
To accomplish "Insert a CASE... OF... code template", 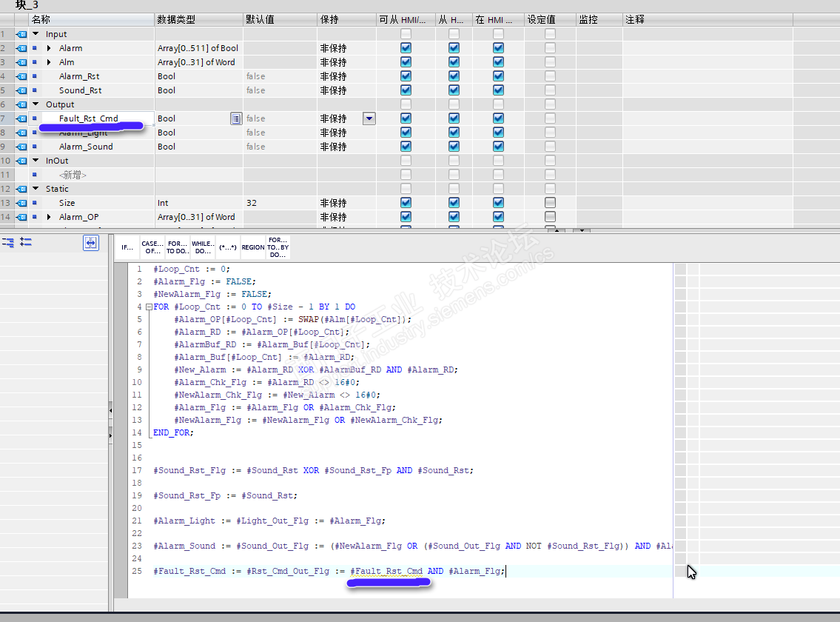I will (152, 247).
